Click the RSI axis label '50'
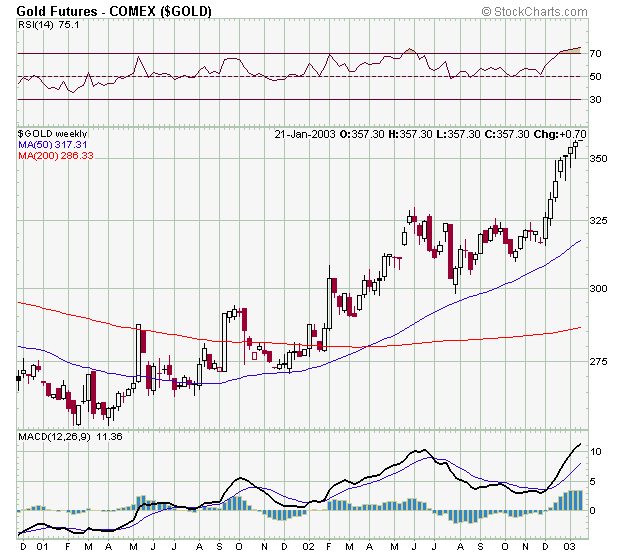 (595, 76)
